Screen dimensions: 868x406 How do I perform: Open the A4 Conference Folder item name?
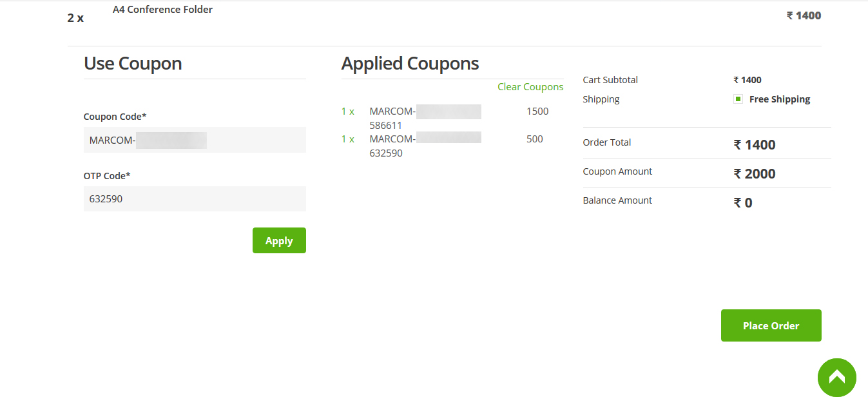click(162, 10)
